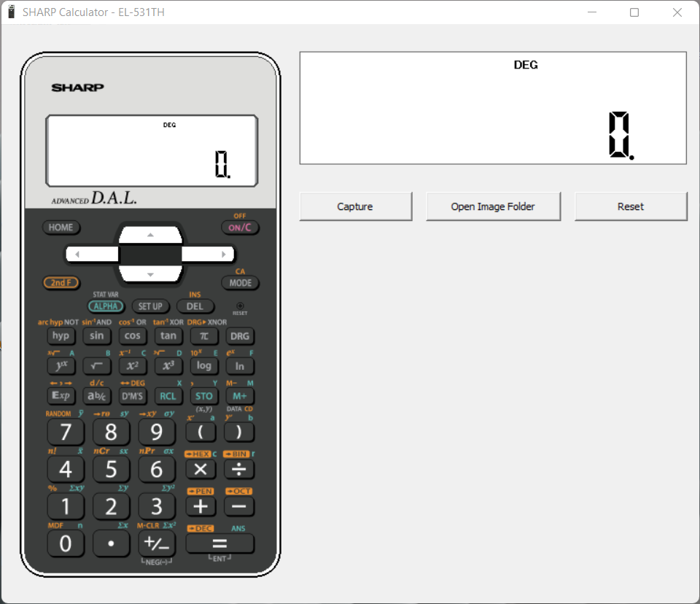
Task: Click the hyp function key
Action: 61,336
